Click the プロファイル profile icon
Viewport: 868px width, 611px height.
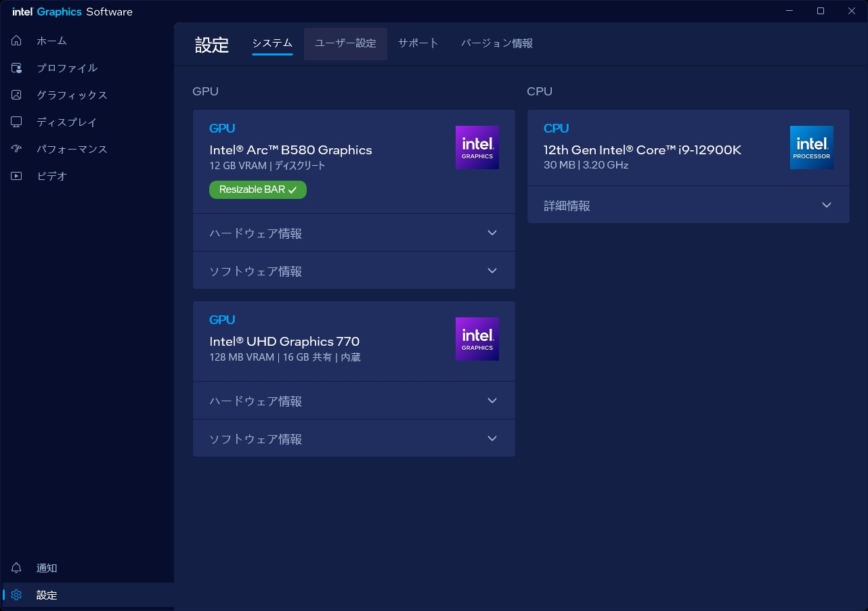point(17,68)
